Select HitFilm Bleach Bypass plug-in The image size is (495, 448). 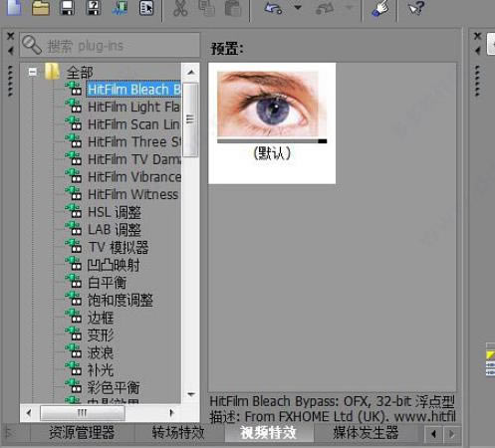133,90
